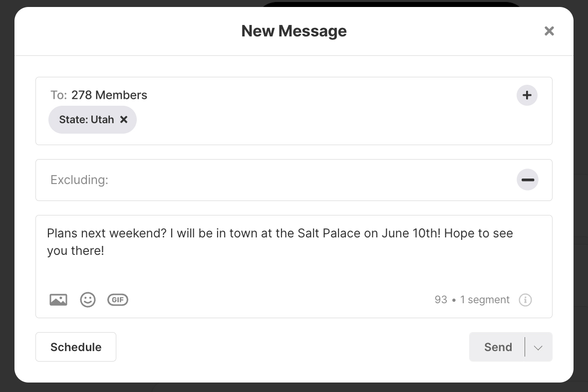The height and width of the screenshot is (392, 588).
Task: Attach an image using the picture icon
Action: tap(58, 300)
